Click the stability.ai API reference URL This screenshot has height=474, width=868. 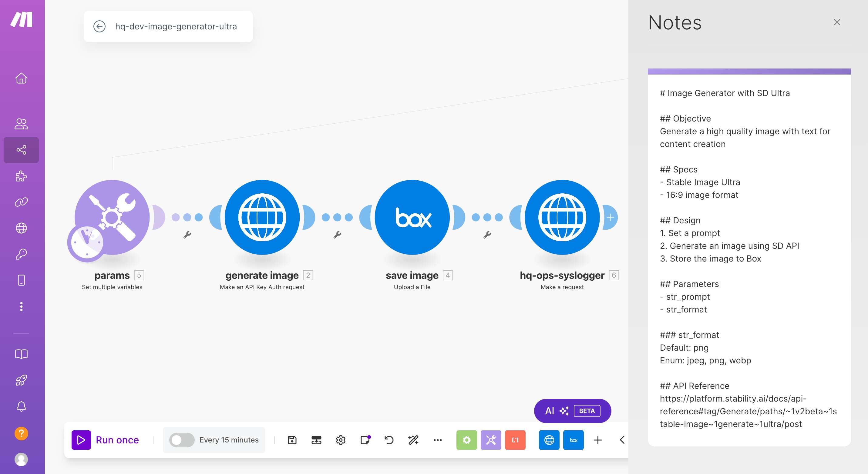[x=748, y=411]
